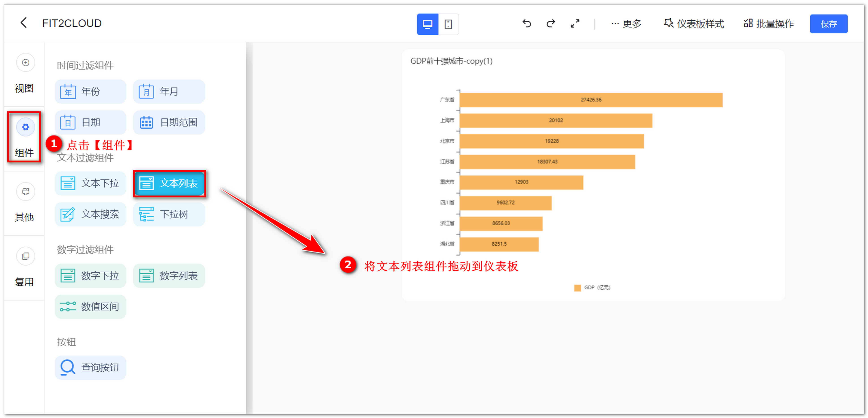Viewport: 868px width, 418px height.
Task: Click the GDP前十强城市-copy(1) chart title
Action: click(x=451, y=61)
